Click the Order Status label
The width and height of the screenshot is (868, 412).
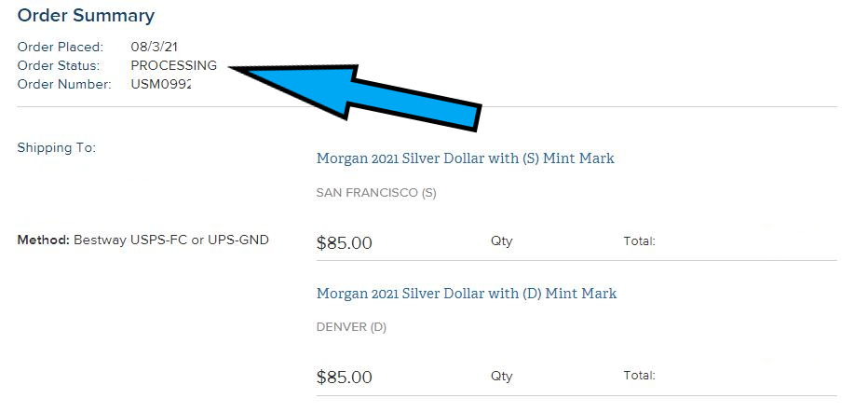[59, 65]
